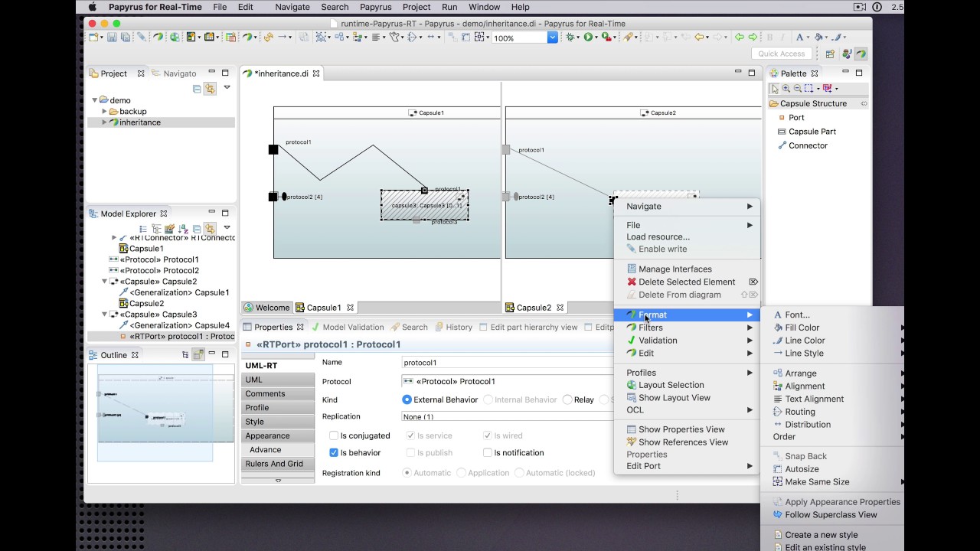Click the Open Perspective icon by Quick Access
This screenshot has height=551, width=980.
pyautogui.click(x=831, y=54)
